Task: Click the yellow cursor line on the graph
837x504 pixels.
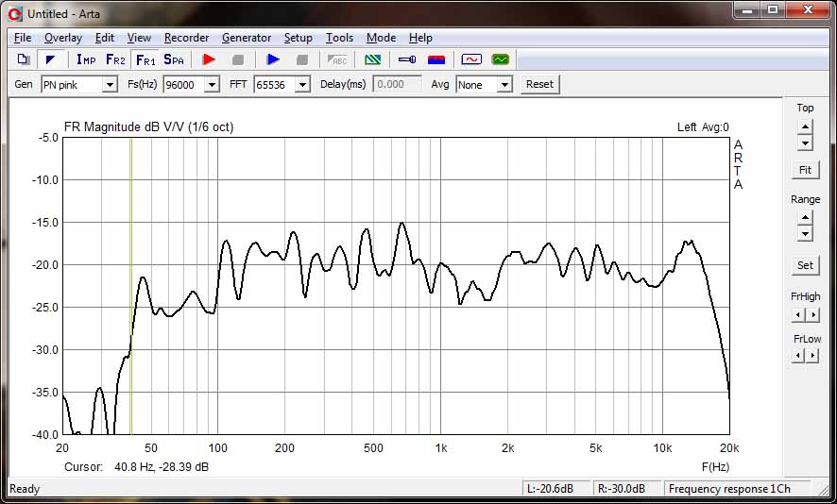Action: pos(130,286)
